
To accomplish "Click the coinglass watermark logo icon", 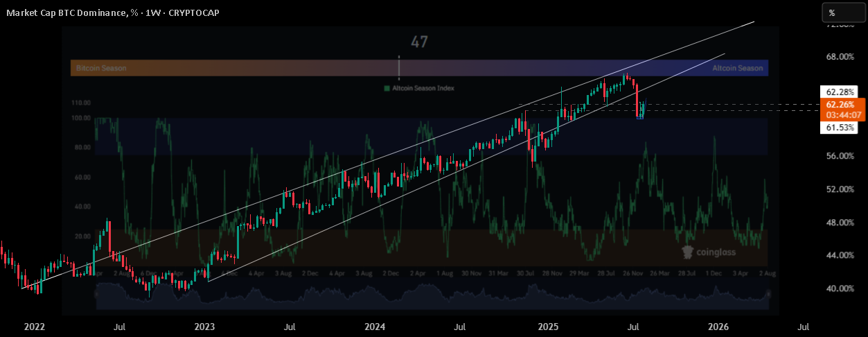I will click(x=688, y=252).
